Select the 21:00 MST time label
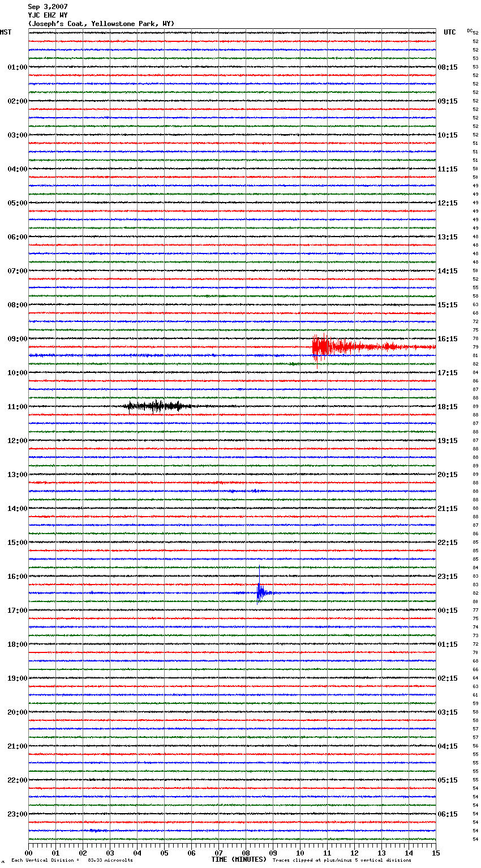481x868 pixels. point(18,746)
